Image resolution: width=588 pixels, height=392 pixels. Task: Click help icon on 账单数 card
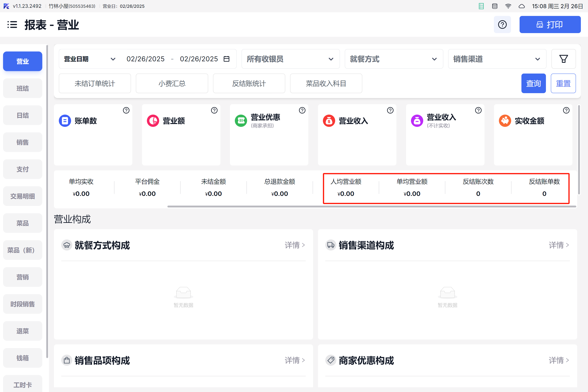(126, 110)
